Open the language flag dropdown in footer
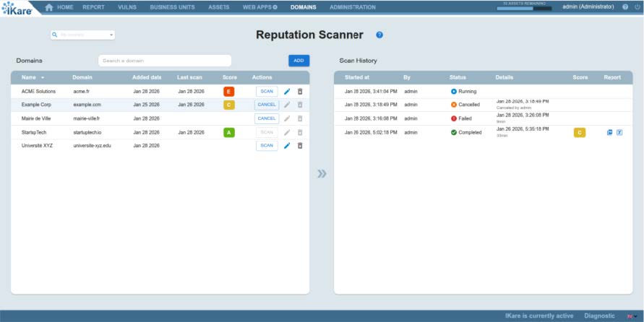This screenshot has height=322, width=644. [x=632, y=316]
